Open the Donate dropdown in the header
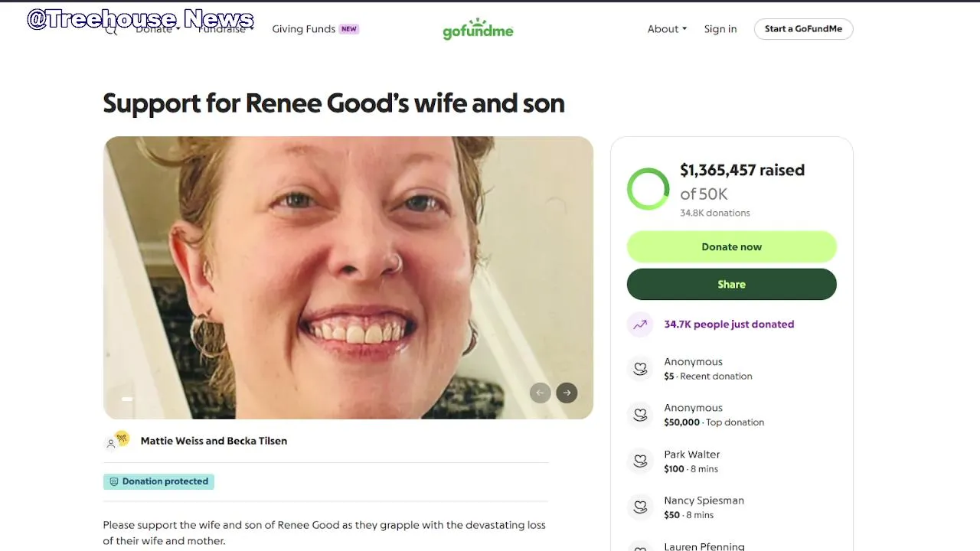 pos(158,29)
